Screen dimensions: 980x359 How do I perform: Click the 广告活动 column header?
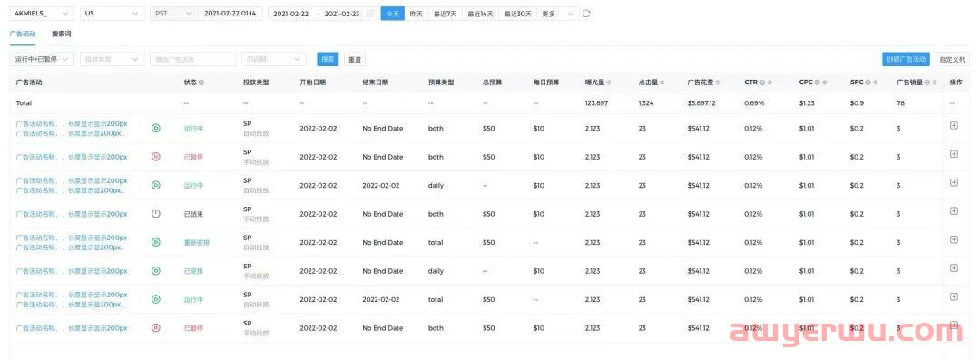29,82
